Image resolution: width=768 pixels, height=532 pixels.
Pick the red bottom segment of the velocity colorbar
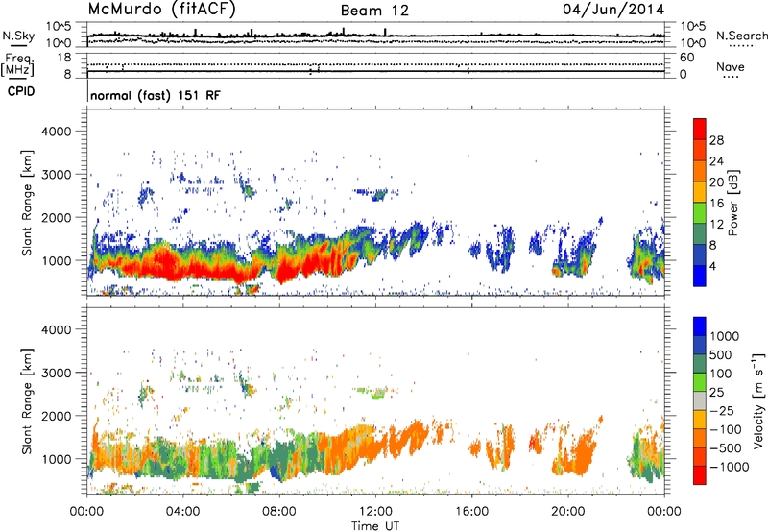click(700, 475)
